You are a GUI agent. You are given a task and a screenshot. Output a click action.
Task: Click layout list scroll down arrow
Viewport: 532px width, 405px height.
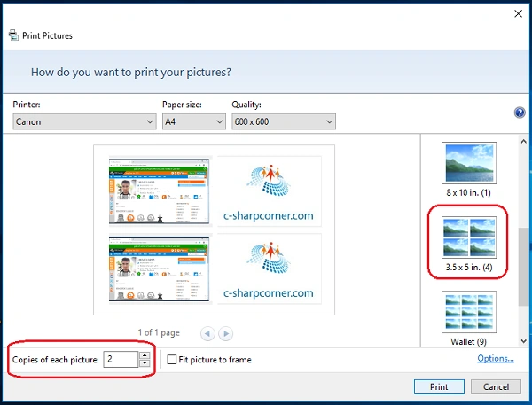pos(523,341)
